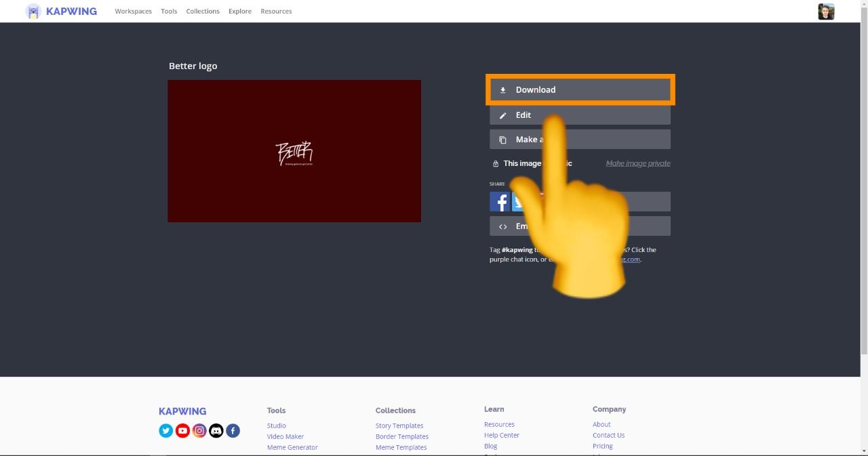Open the Collections menu in header
868x456 pixels.
click(203, 12)
